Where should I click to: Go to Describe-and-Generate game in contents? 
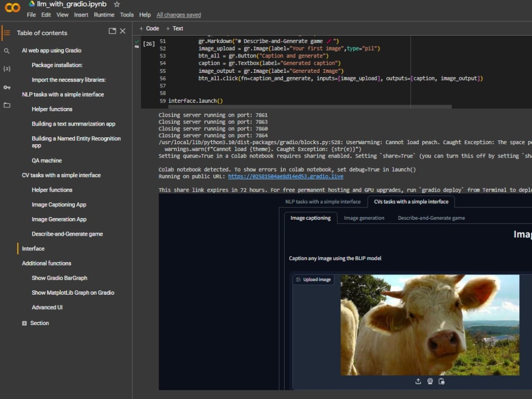(x=67, y=234)
